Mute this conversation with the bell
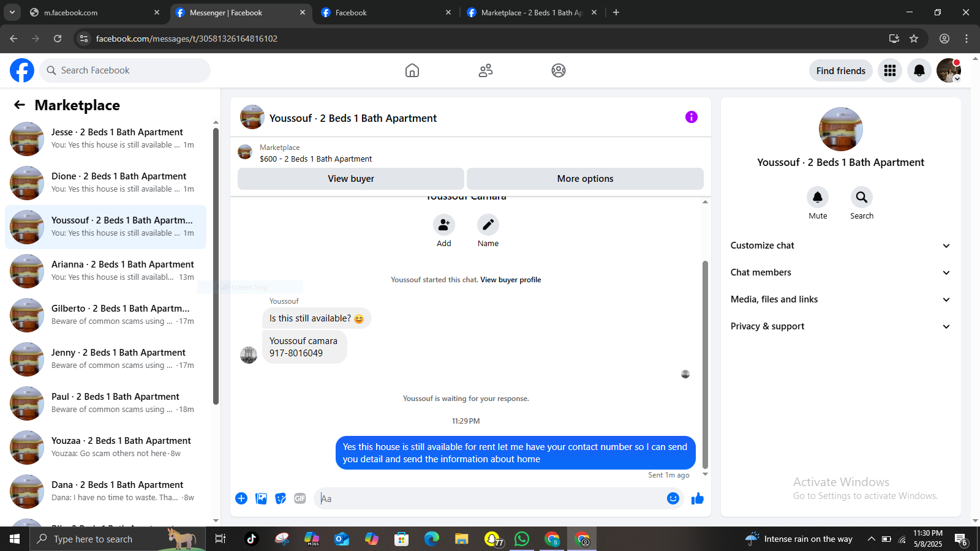Viewport: 980px width, 551px height. tap(818, 197)
